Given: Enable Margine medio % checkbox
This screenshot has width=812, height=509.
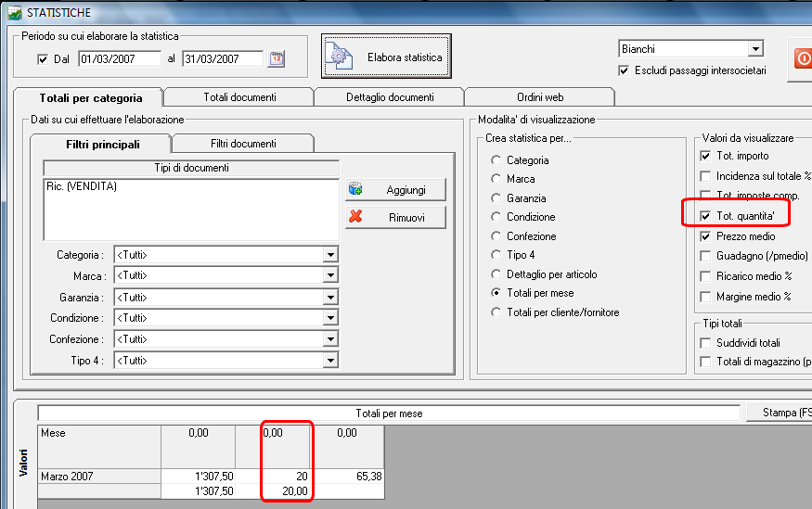Looking at the screenshot, I should pos(705,297).
